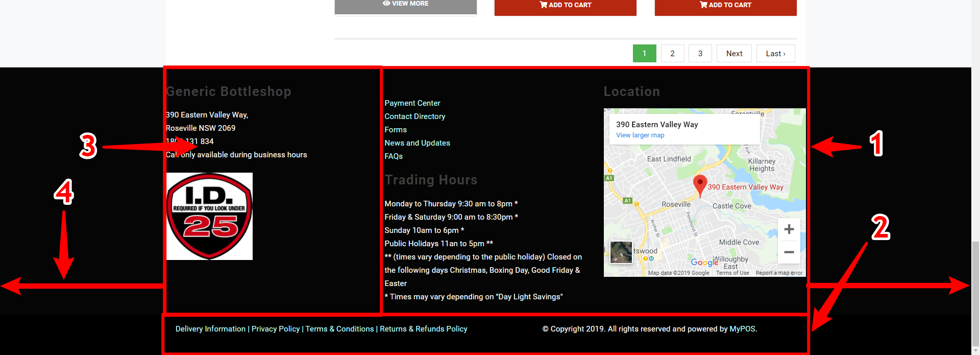
Task: Open Returns & Refunds Policy
Action: [x=423, y=329]
